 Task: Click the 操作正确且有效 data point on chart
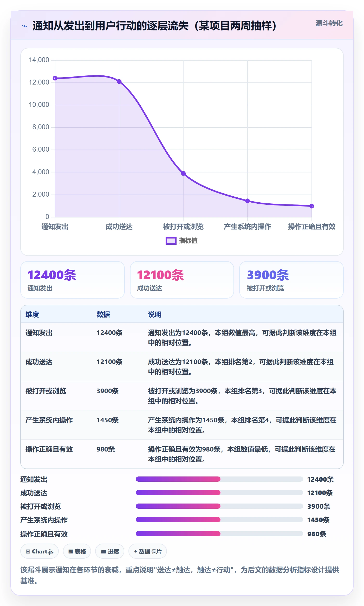click(x=312, y=206)
